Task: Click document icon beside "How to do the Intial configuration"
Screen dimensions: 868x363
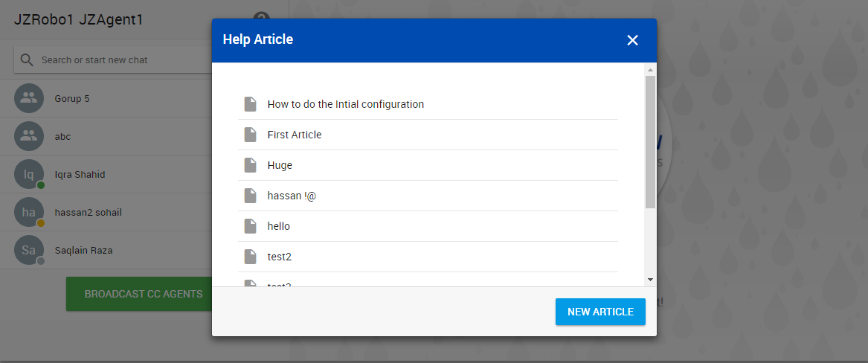Action: (x=251, y=104)
